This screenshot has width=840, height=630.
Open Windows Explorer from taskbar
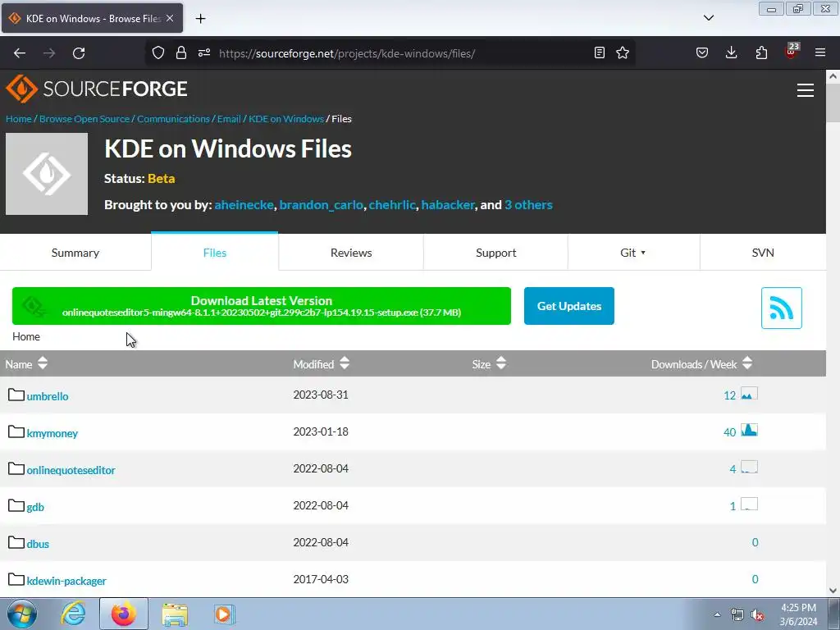coord(175,614)
